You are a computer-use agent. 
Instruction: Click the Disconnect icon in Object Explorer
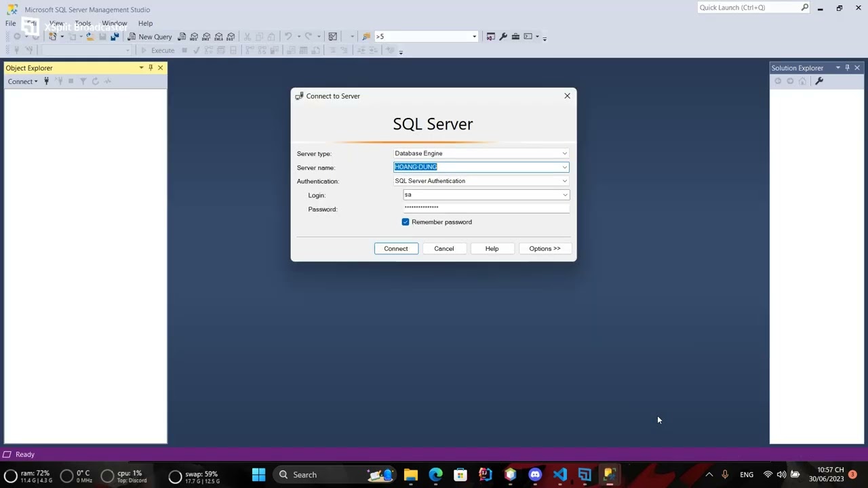[59, 81]
